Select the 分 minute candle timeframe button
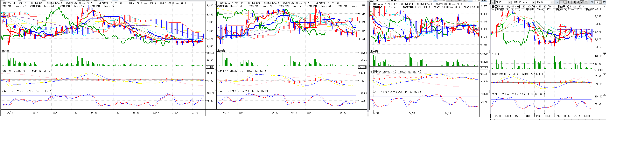This screenshot has height=159, width=644. 581,2
